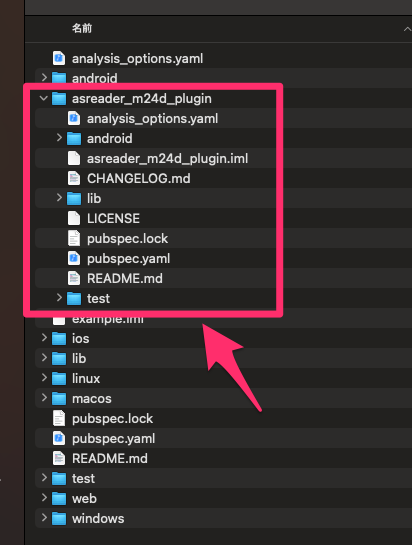
Task: Toggle sort order arrow in column header
Action: (x=407, y=30)
